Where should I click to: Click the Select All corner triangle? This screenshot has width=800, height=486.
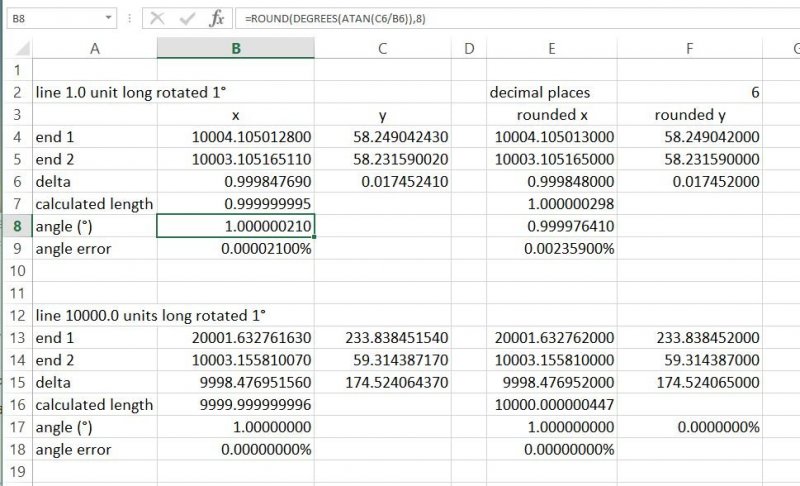click(x=20, y=48)
